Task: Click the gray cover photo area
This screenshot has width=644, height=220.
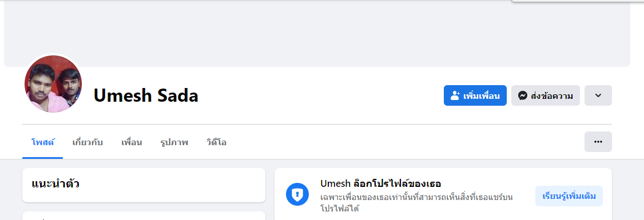Action: pyautogui.click(x=317, y=33)
